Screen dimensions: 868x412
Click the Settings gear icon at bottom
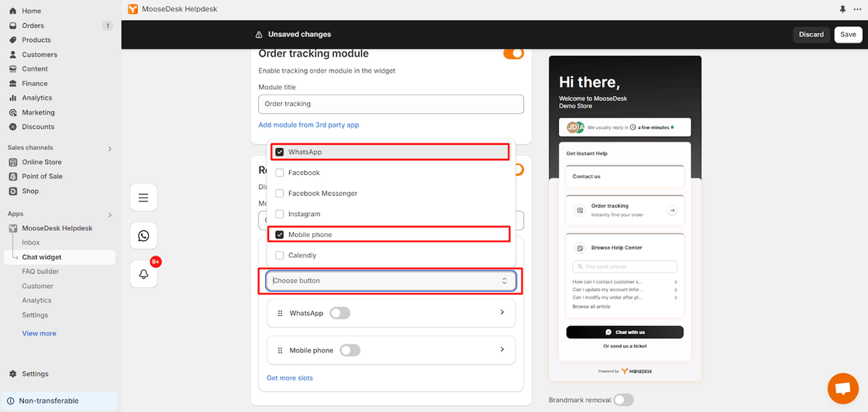click(x=12, y=374)
